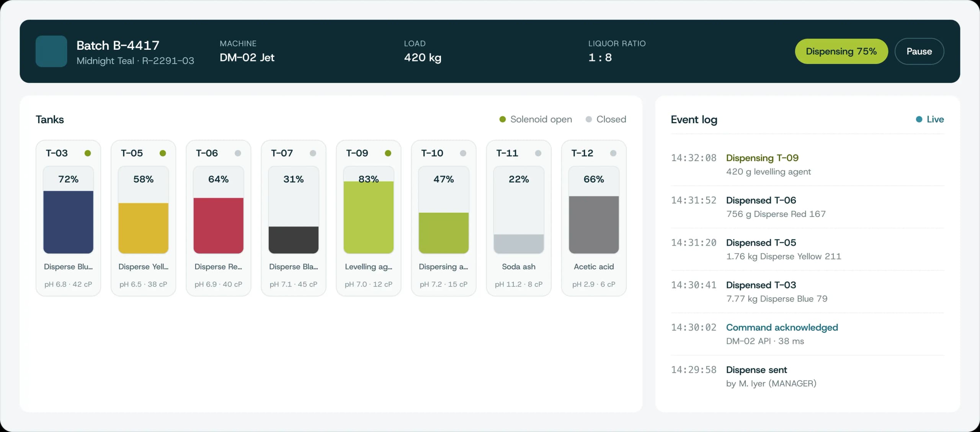Click 756 g Disperse Red 167 detail
The height and width of the screenshot is (432, 980).
click(x=776, y=214)
